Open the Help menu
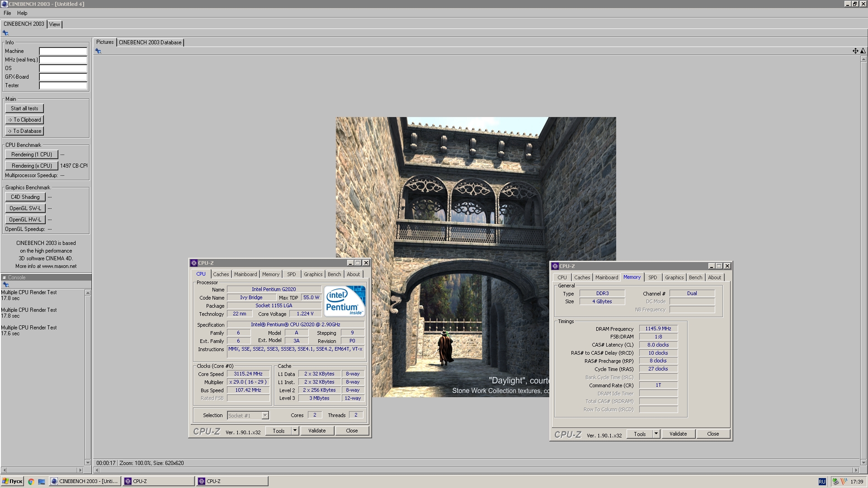Image resolution: width=868 pixels, height=488 pixels. click(x=22, y=13)
